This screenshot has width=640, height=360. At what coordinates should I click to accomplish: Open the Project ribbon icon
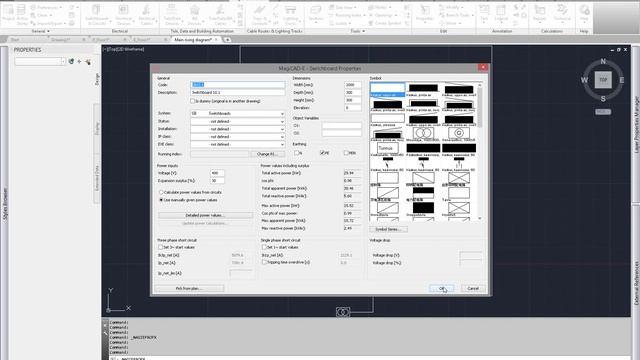[8, 13]
